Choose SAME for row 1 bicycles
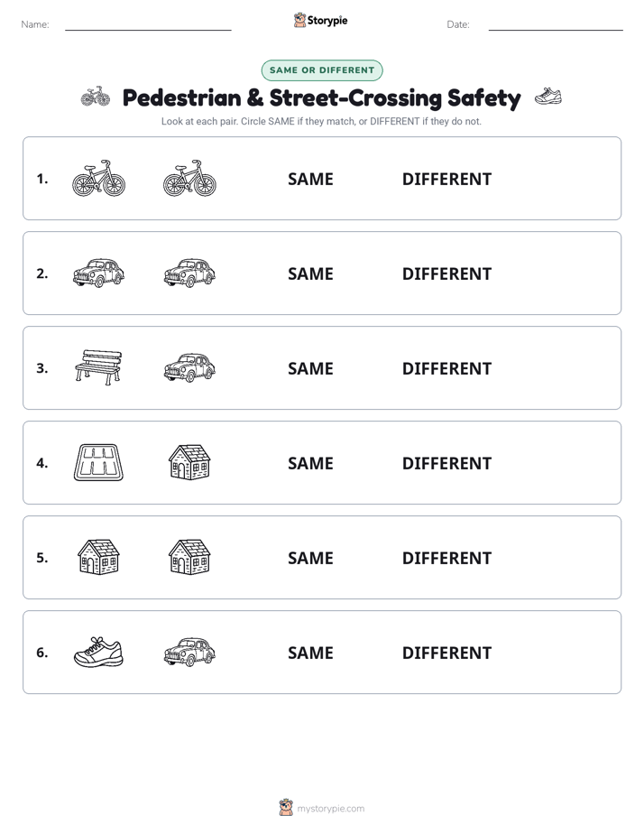 pos(310,180)
